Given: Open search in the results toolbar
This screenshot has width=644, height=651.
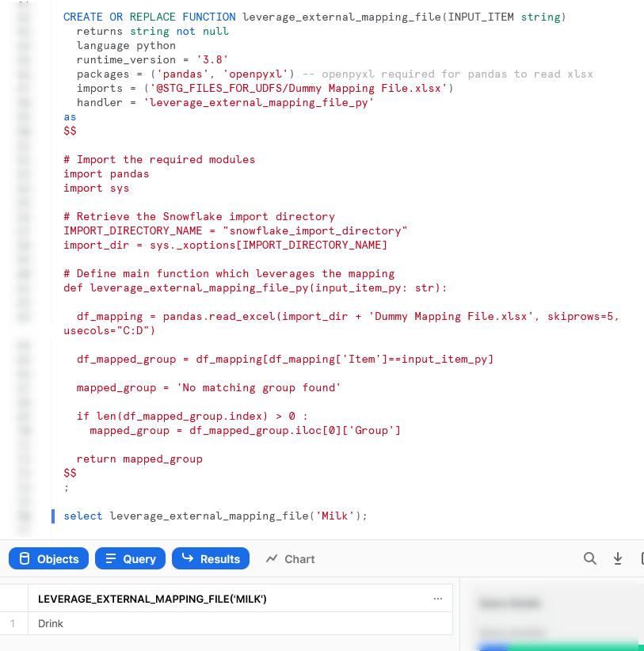Looking at the screenshot, I should point(590,558).
